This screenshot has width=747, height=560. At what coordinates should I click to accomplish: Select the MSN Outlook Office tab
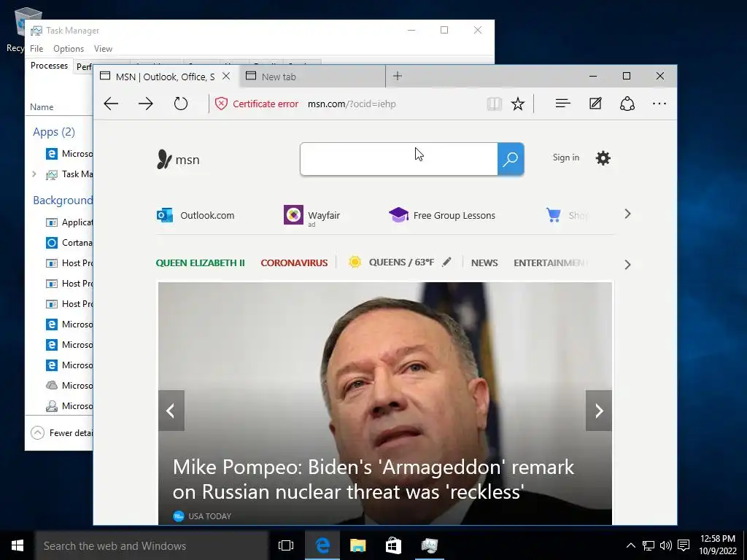pyautogui.click(x=165, y=77)
